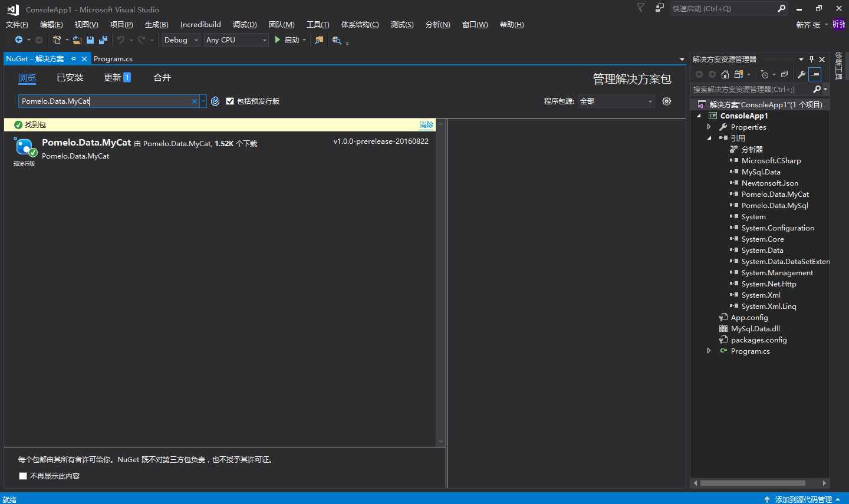Open the File menu

click(x=17, y=25)
